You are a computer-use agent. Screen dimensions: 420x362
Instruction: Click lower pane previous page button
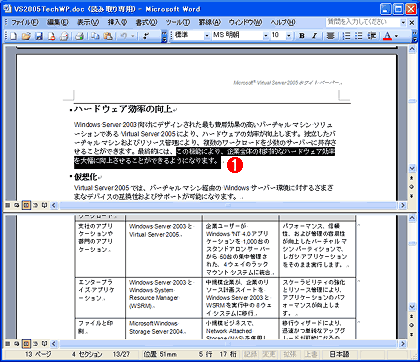pos(412,316)
